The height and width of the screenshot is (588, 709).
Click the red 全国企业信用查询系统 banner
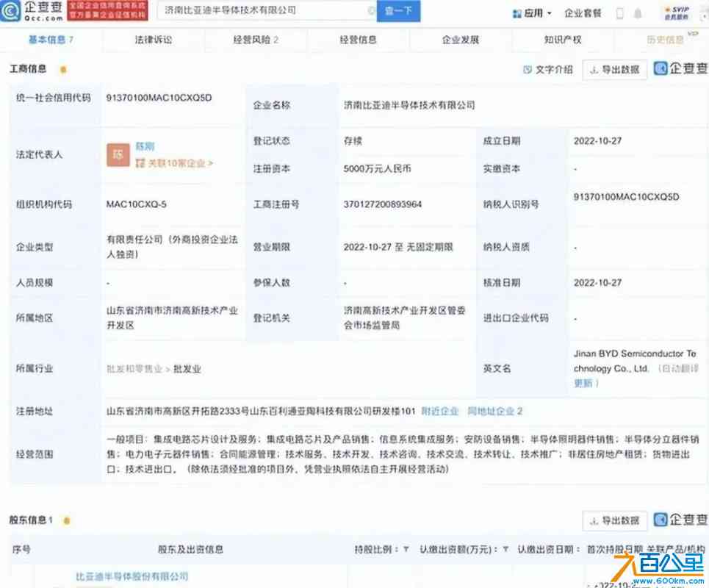point(107,10)
